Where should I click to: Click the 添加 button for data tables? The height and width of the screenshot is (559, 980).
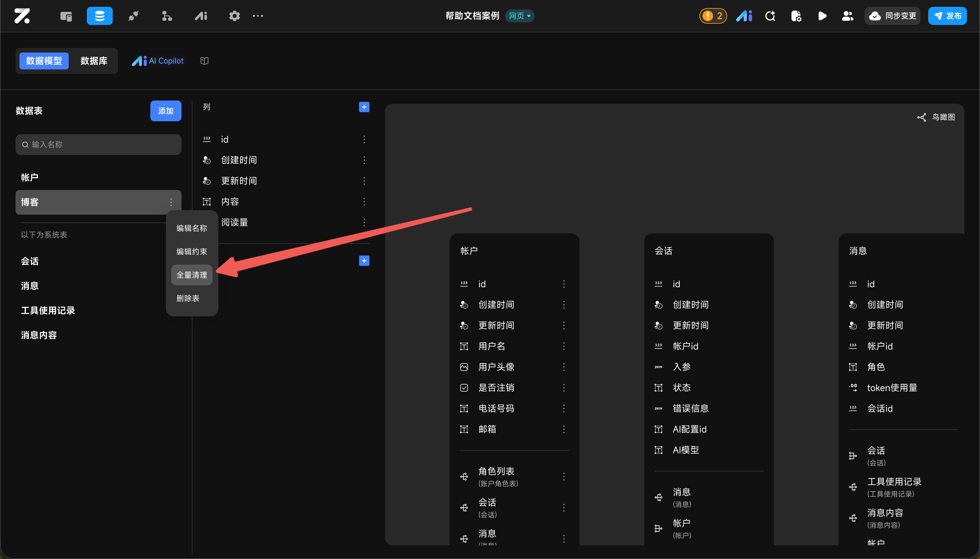pos(165,111)
